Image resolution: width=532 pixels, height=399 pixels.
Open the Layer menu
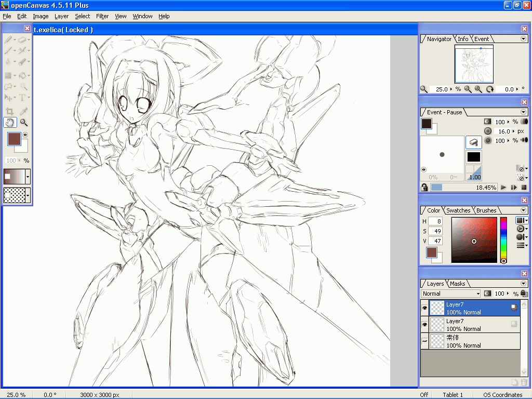point(61,16)
